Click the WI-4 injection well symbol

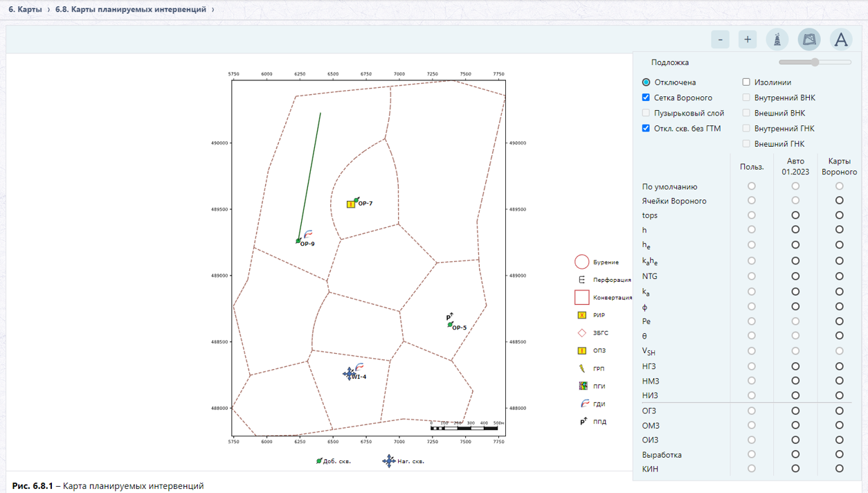pyautogui.click(x=350, y=374)
